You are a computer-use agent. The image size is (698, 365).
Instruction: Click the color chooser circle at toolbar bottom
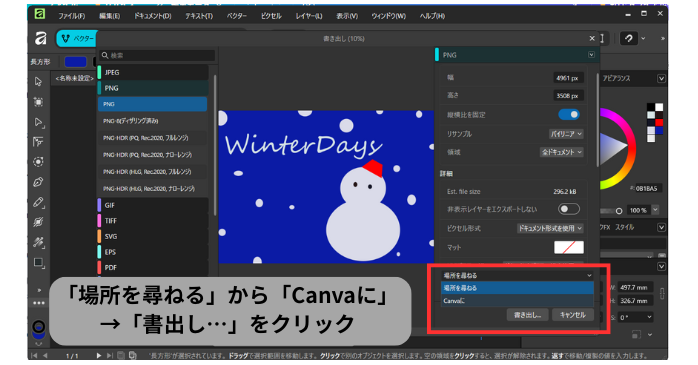pyautogui.click(x=39, y=327)
